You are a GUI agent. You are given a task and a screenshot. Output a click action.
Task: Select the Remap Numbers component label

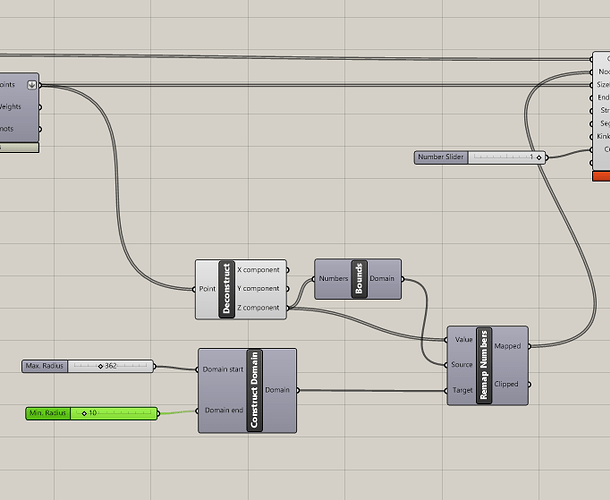point(484,365)
